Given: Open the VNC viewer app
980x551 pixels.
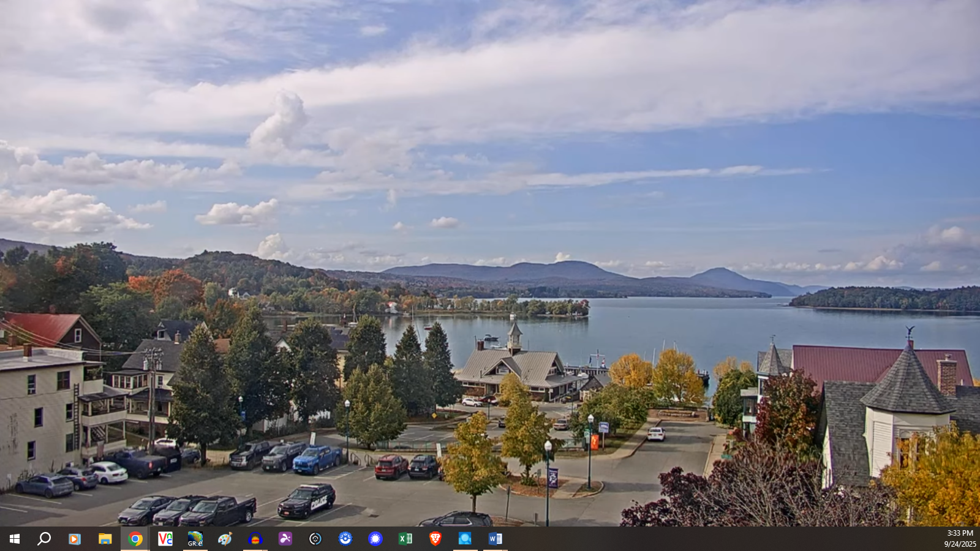Looking at the screenshot, I should point(165,539).
